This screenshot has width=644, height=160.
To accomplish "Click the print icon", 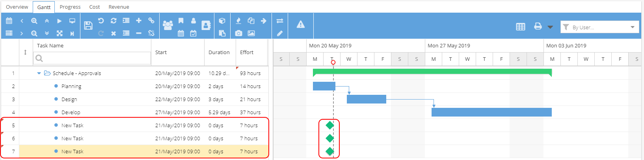I will click(538, 26).
